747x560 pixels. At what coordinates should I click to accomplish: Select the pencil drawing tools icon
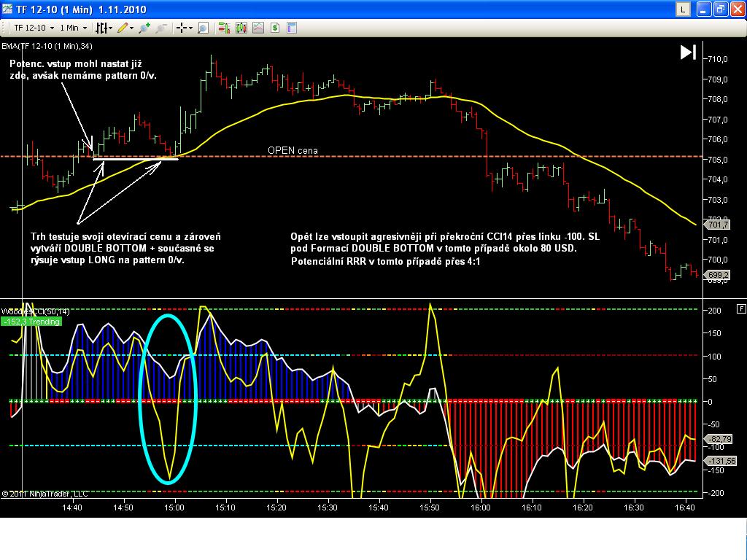coord(123,28)
